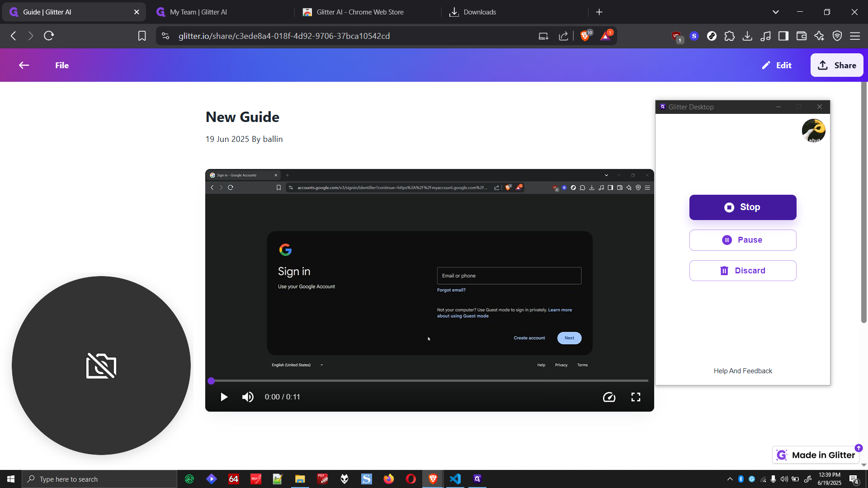Expand the tab search dropdown
The image size is (868, 488).
(x=776, y=12)
